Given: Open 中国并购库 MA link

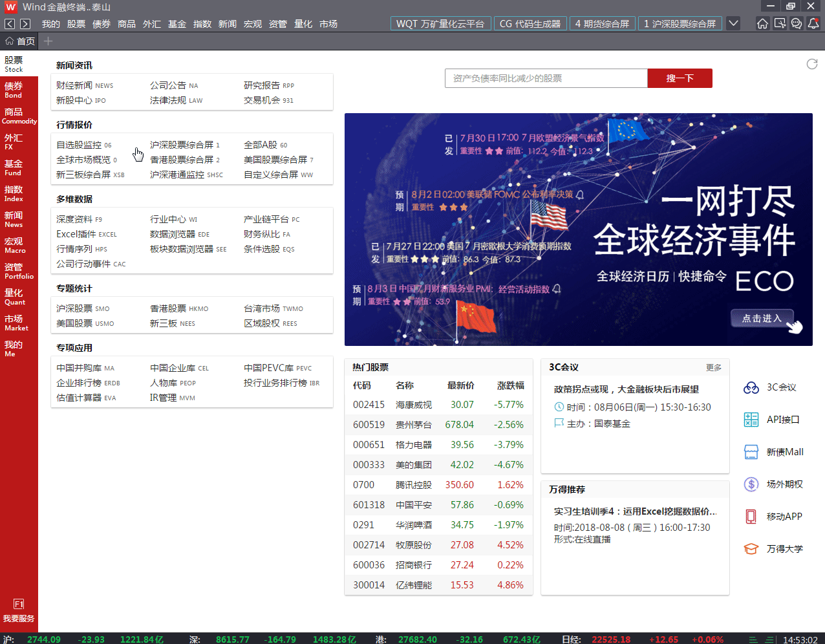Looking at the screenshot, I should tap(85, 368).
